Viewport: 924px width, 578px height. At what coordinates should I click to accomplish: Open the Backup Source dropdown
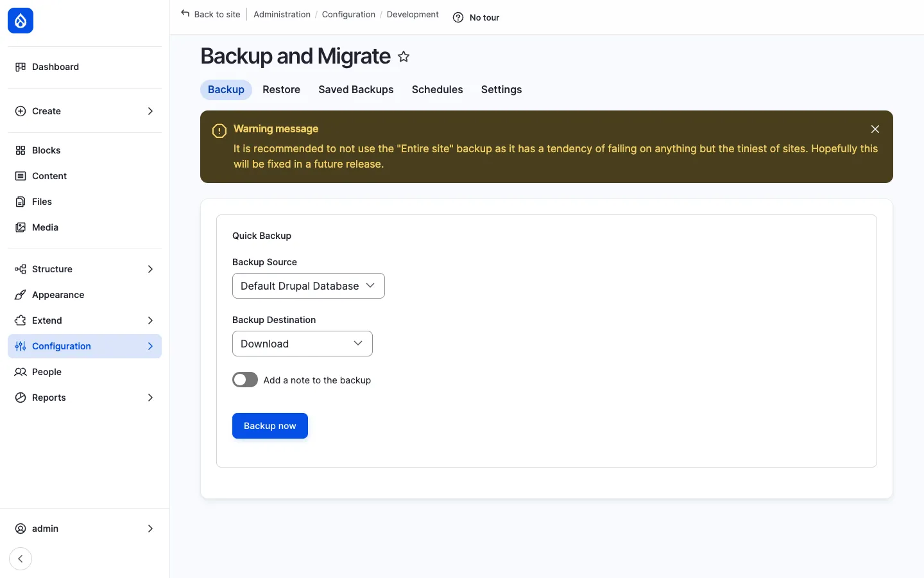pos(309,286)
